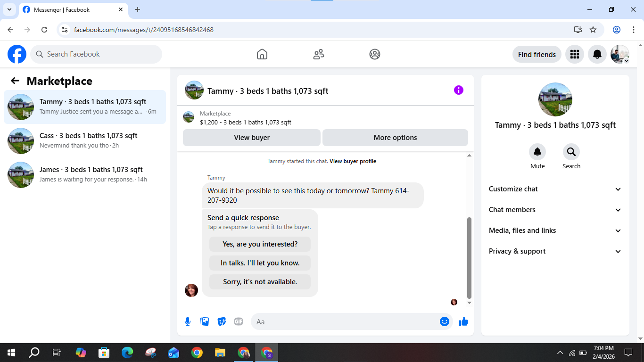Click the View buyer button

click(x=252, y=138)
